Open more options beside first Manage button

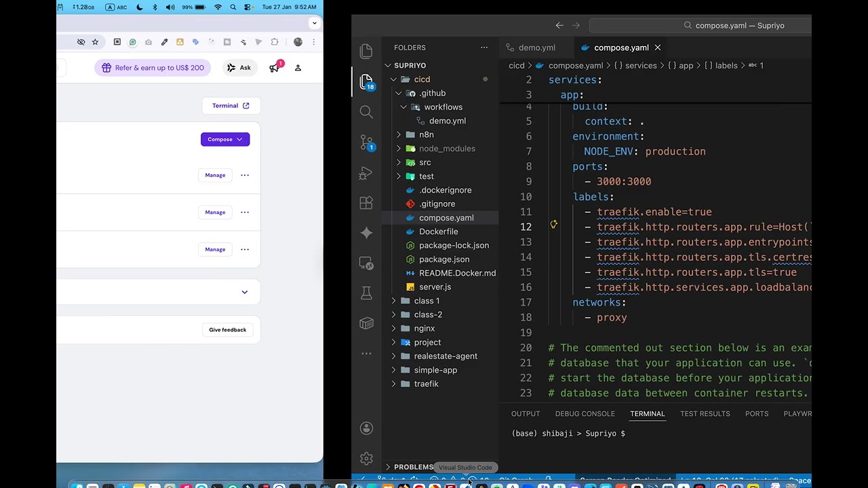pyautogui.click(x=245, y=175)
